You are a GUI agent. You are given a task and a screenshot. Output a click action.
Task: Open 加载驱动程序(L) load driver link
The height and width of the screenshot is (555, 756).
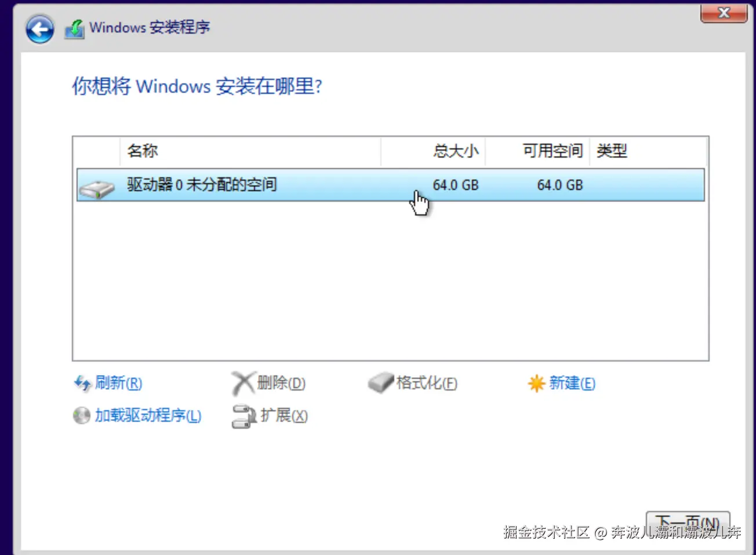(x=148, y=415)
